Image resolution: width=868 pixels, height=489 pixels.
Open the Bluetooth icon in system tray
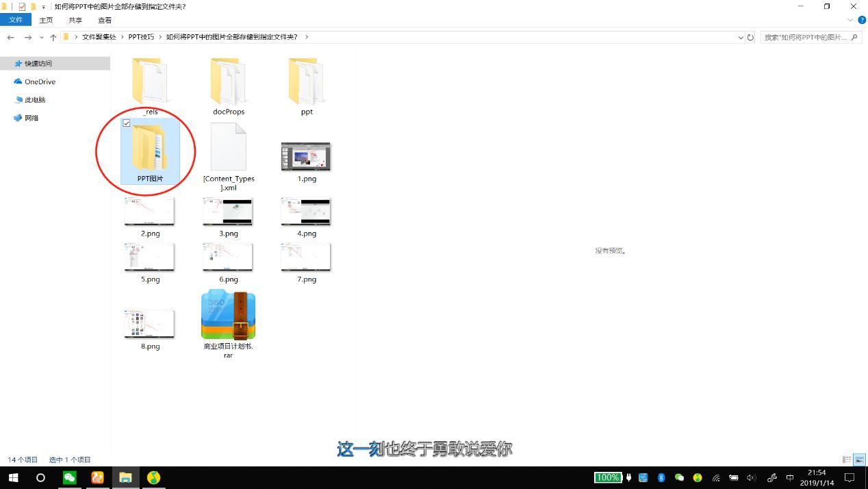click(660, 477)
